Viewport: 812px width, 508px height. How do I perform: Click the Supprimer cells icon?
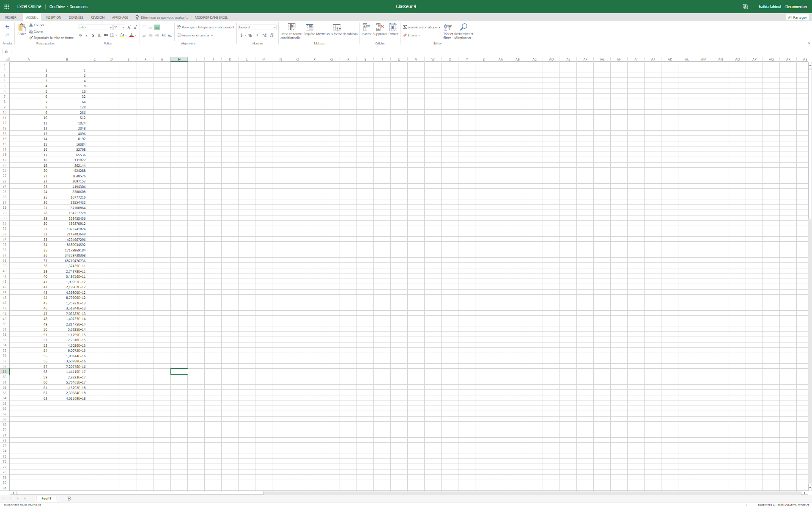point(380,28)
